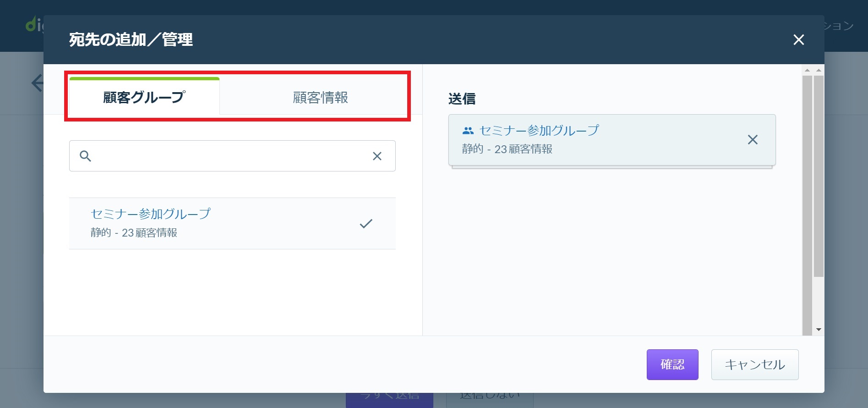Toggle the checkmark on セミナー参加グループ row
Screen dimensions: 868x408
point(366,224)
